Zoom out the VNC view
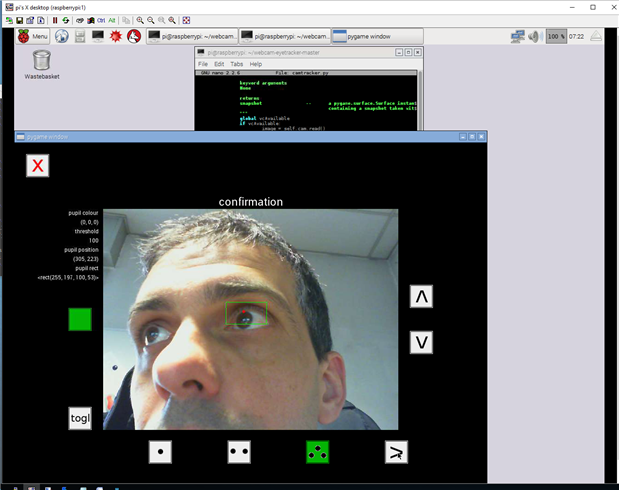 tap(151, 20)
